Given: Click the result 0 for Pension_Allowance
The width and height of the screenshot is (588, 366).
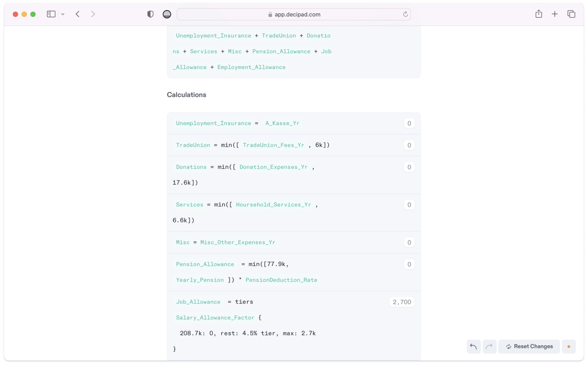Looking at the screenshot, I should 409,264.
